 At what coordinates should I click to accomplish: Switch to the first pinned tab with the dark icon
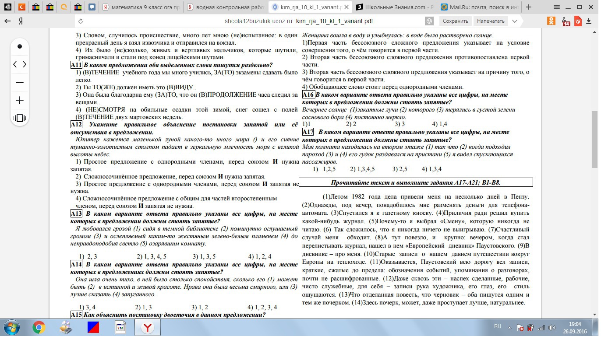click(8, 7)
